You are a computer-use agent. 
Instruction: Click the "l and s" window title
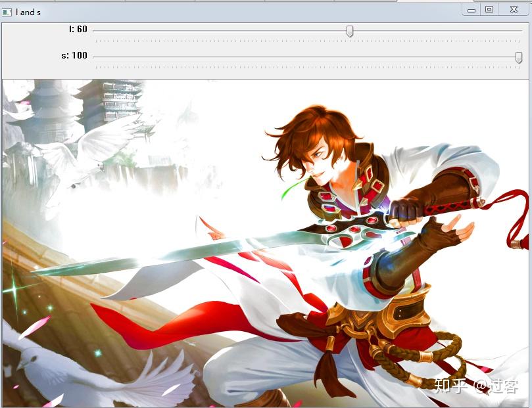[x=28, y=12]
